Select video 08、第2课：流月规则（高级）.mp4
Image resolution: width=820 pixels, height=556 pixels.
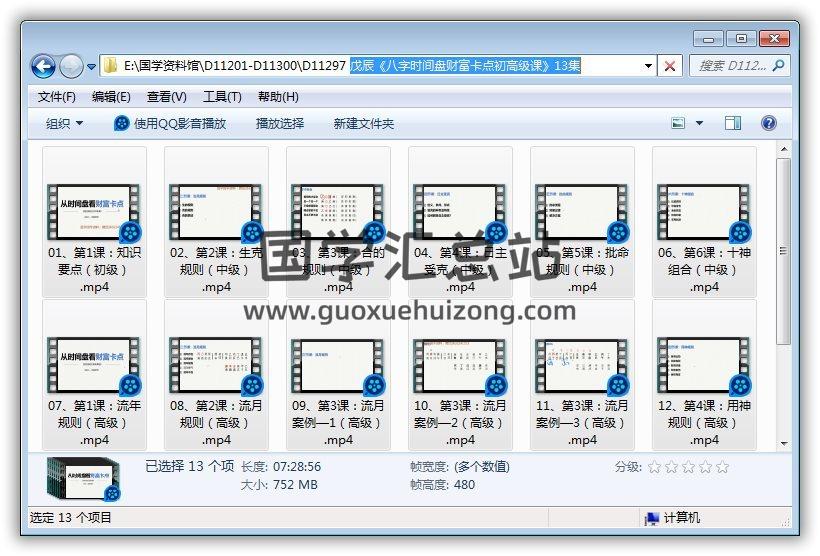pos(216,375)
